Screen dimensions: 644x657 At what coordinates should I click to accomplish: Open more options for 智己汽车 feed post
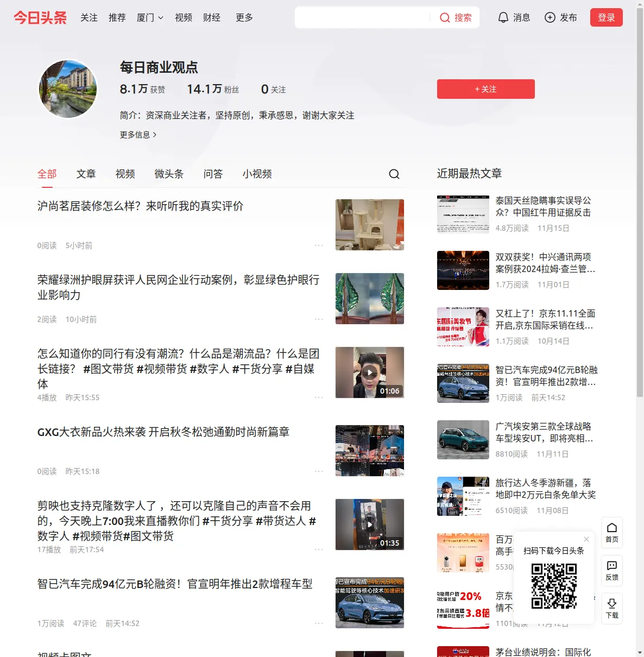(319, 623)
